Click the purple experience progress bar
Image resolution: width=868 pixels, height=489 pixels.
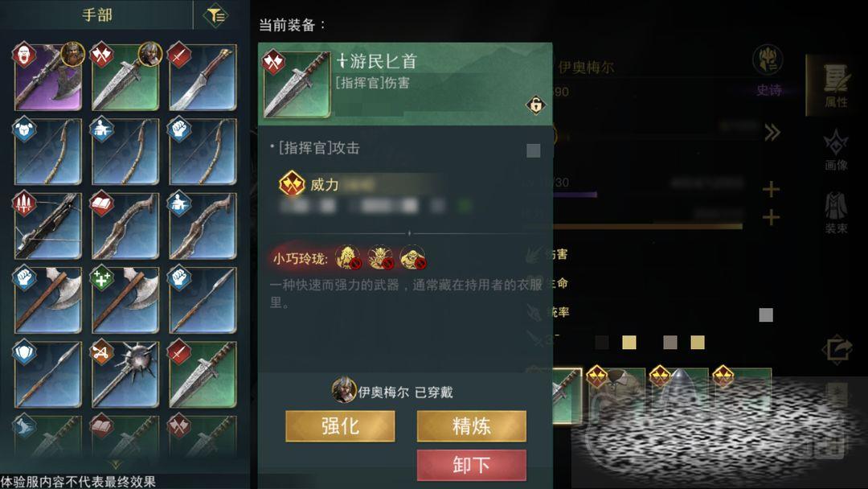(x=575, y=195)
